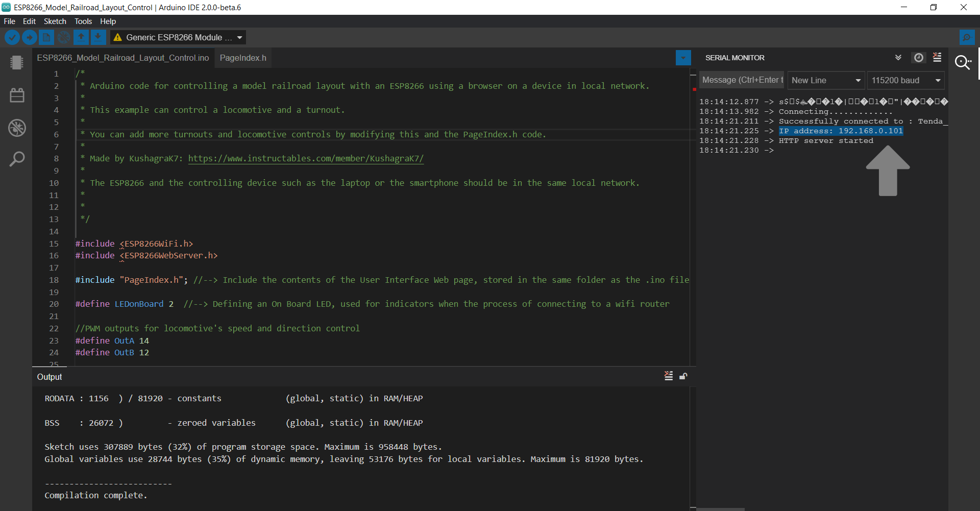Follow the KushagraK7 instructables link
The image size is (980, 511).
pyautogui.click(x=306, y=158)
